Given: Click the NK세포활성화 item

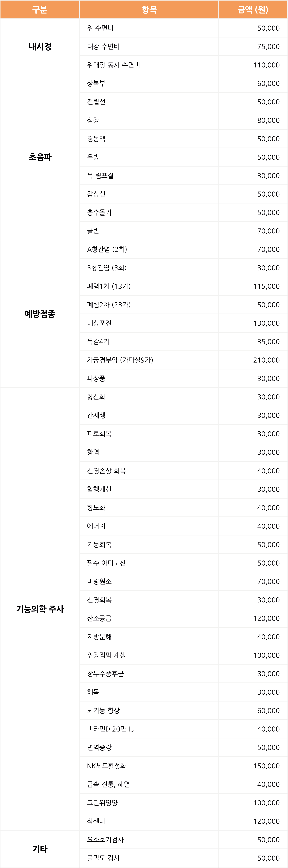Looking at the screenshot, I should [x=107, y=766].
